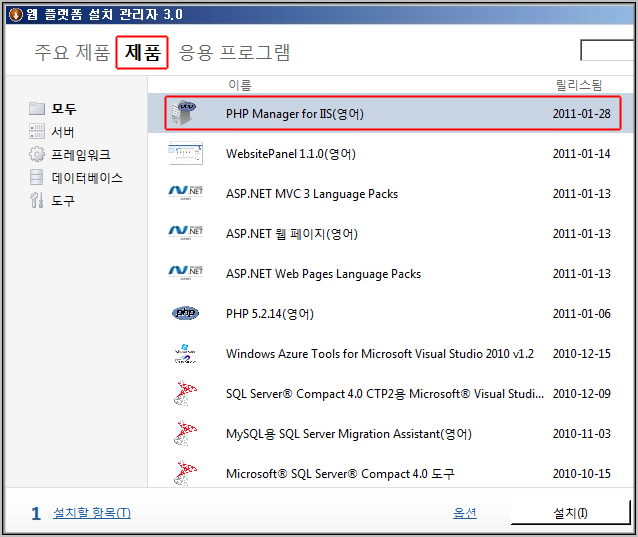Click release date 2011-01-06
Screen dimensions: 638x537
tap(581, 313)
